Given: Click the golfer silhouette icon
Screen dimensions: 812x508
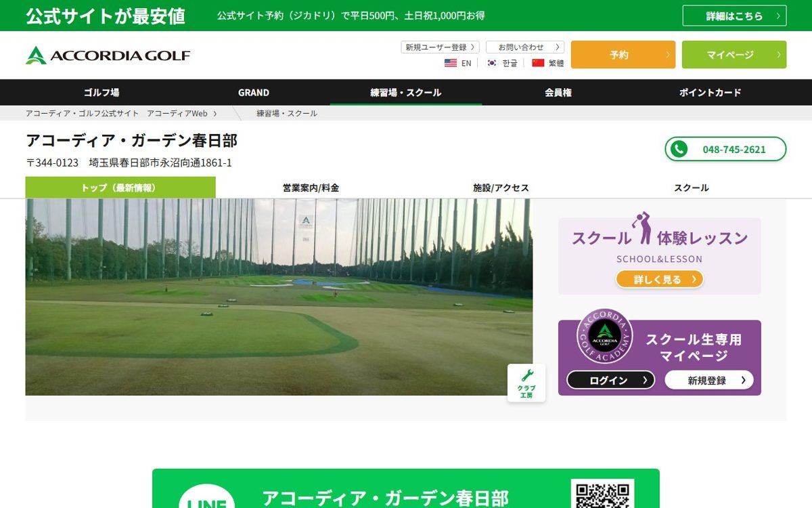Looking at the screenshot, I should pyautogui.click(x=641, y=228).
